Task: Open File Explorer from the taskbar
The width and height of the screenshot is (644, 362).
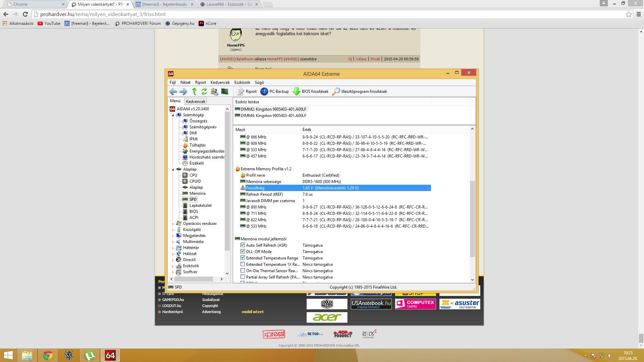Action: click(27, 355)
